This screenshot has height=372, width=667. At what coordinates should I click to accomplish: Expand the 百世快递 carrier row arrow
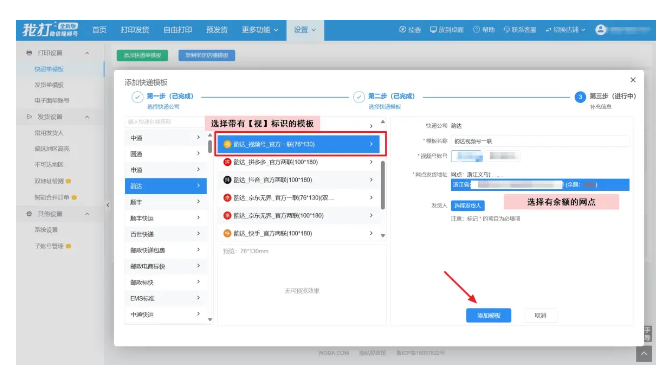[198, 233]
